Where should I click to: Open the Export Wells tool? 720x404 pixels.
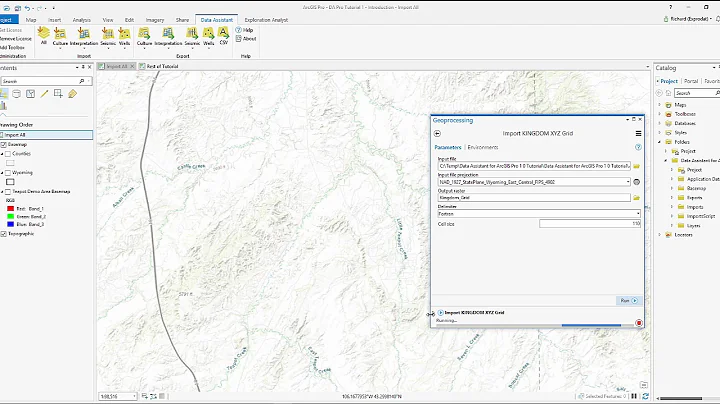pos(208,37)
